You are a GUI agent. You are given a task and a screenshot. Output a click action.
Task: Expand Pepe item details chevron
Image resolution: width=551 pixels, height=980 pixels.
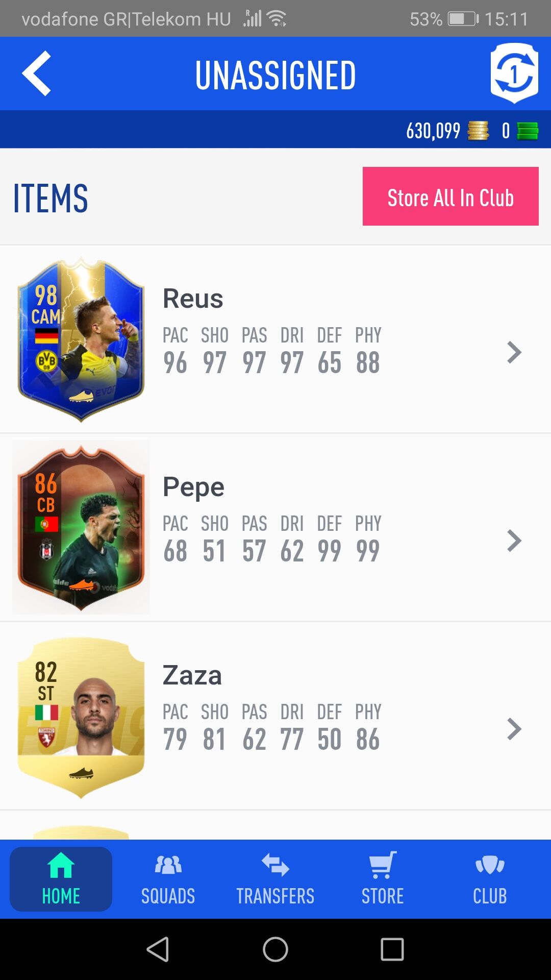coord(514,541)
